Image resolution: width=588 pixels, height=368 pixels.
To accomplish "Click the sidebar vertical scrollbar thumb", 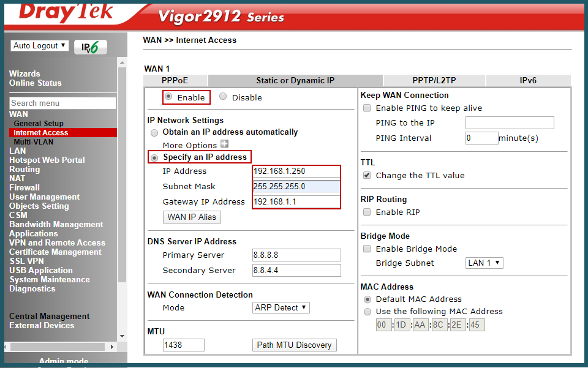I will click(x=123, y=175).
